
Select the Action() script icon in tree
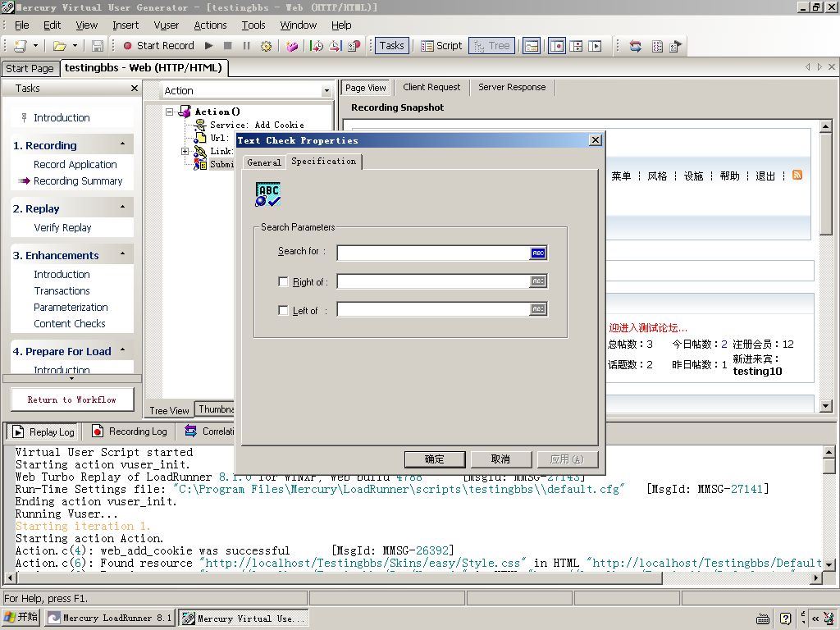coord(185,112)
